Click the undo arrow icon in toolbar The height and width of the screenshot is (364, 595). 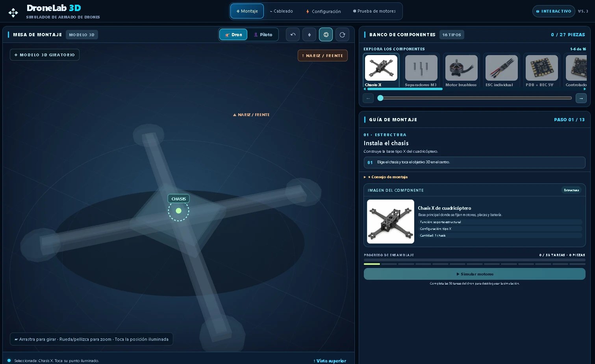click(293, 35)
